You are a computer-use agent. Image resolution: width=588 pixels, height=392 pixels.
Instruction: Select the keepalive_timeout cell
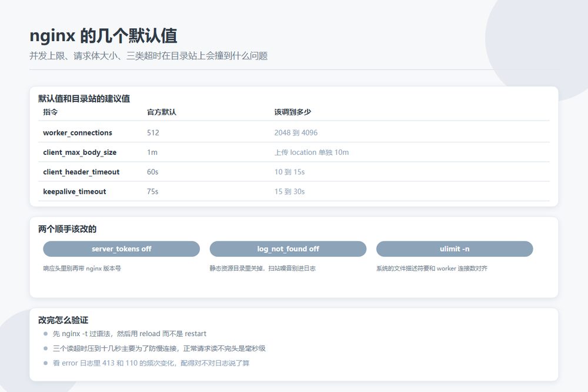tap(75, 191)
